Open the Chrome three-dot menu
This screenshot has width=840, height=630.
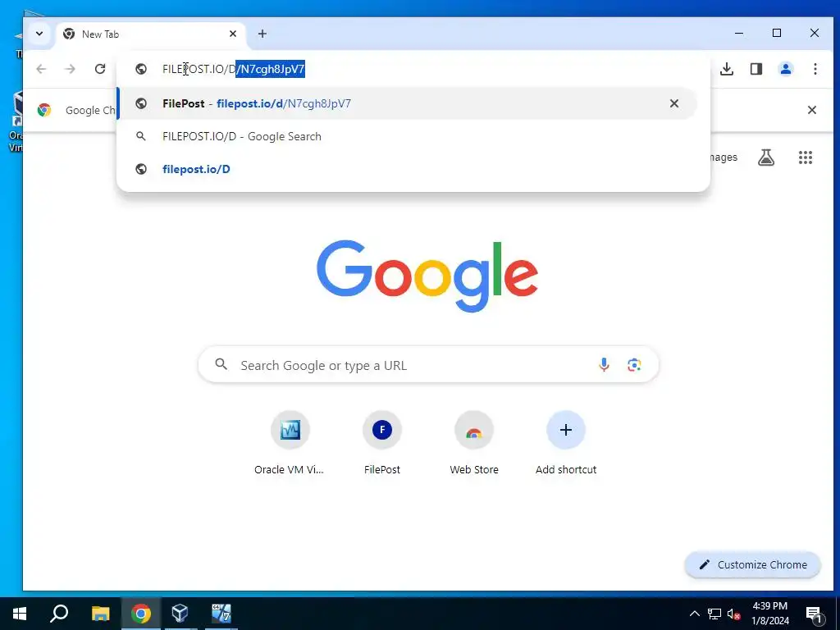point(815,69)
